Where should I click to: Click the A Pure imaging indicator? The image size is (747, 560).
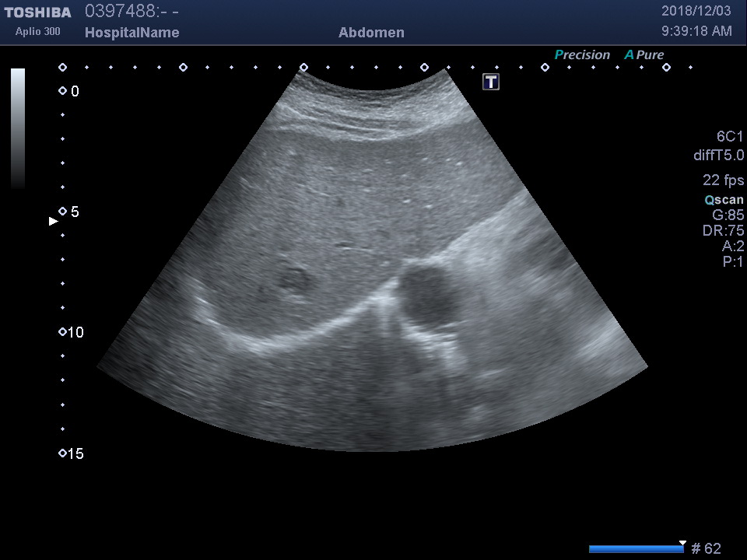tap(644, 54)
